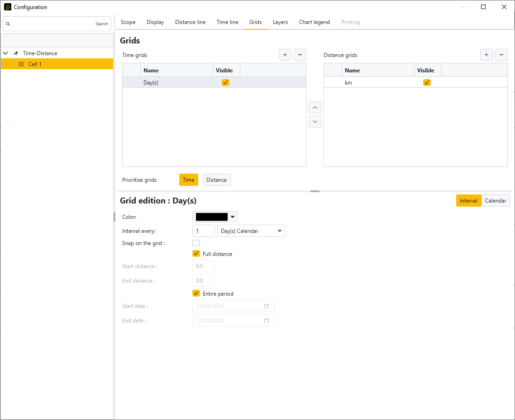Toggle visibility of Day(s) time grid

[x=226, y=83]
